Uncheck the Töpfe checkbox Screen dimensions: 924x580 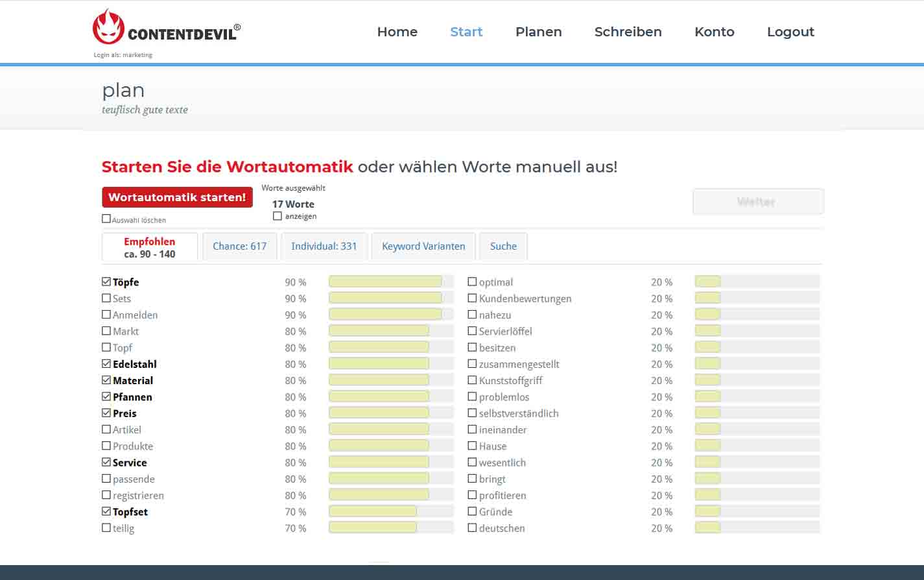pyautogui.click(x=106, y=282)
